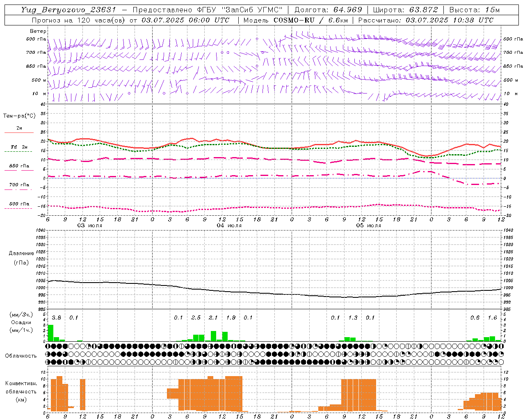Screen dimensions: 525x420
Task: Click the 'Осадки' panel label
Action: (21, 322)
